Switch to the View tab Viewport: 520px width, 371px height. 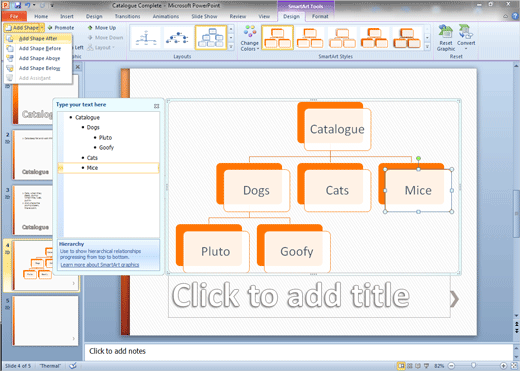point(264,16)
